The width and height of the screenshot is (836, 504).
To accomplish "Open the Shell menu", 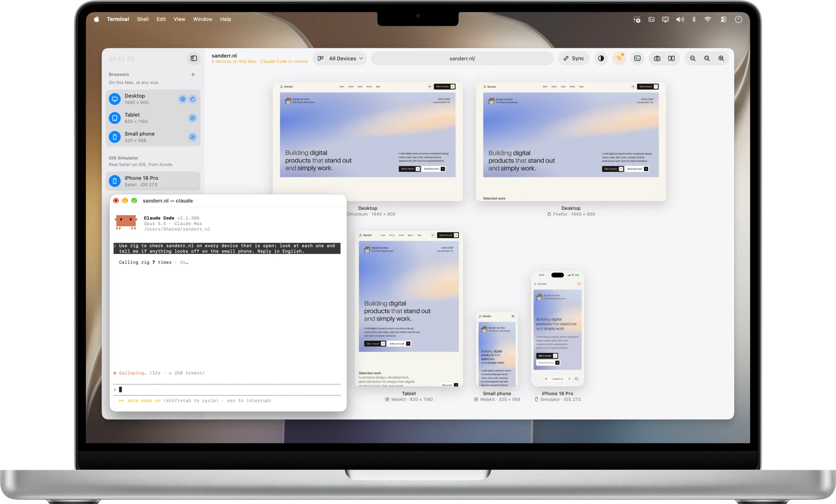I will [x=143, y=19].
